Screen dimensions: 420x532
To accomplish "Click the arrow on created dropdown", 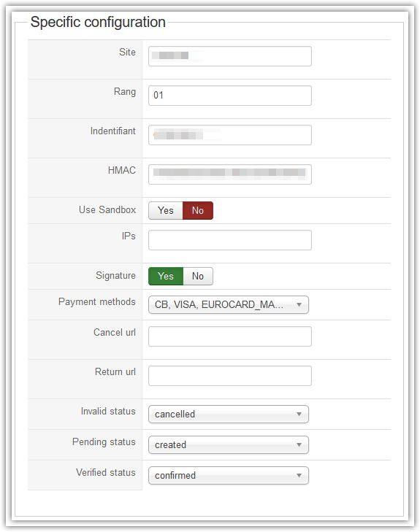I will [299, 445].
